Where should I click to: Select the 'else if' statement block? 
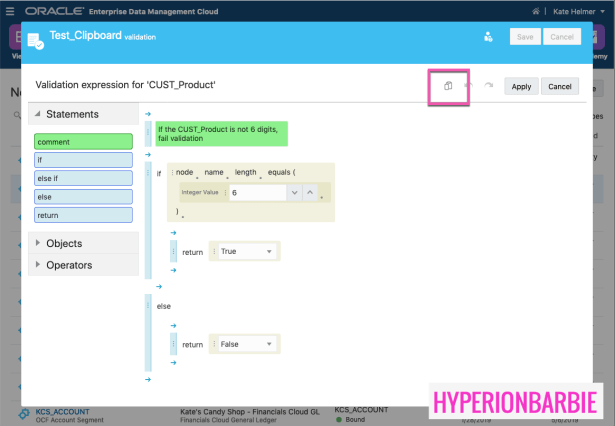click(83, 178)
